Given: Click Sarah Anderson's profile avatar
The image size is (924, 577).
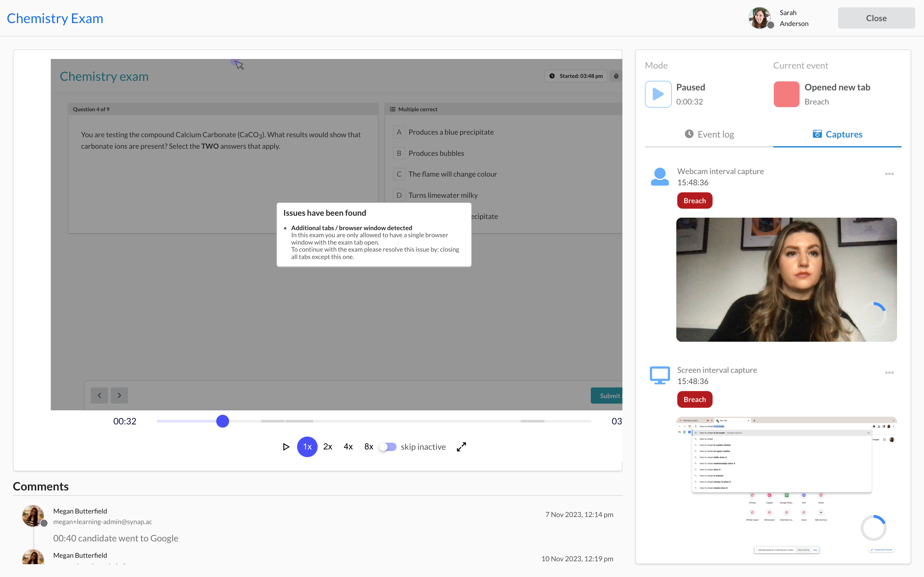Looking at the screenshot, I should [760, 18].
